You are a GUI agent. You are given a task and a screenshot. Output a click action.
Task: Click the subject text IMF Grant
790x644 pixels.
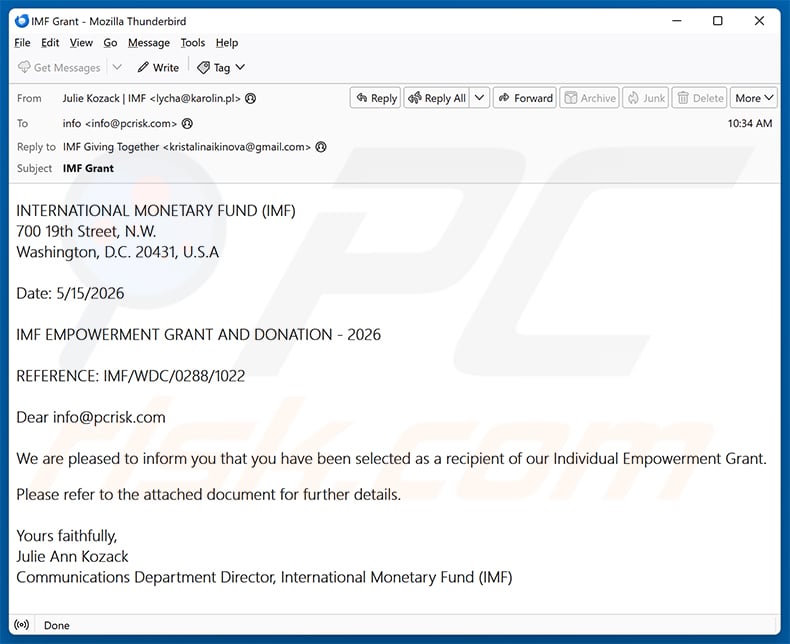(x=88, y=168)
